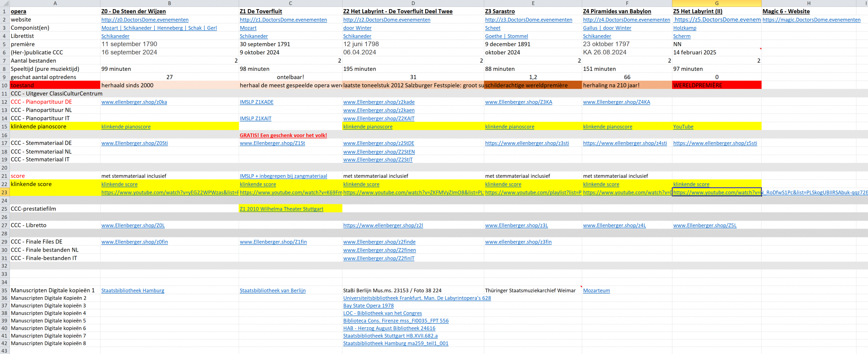Click the Holzkamp composer link
This screenshot has width=868, height=354.
tap(685, 28)
